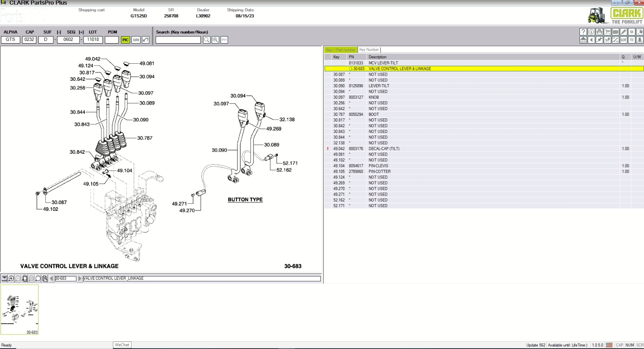Click the Shopping cart header label
644x349 pixels.
point(91,10)
